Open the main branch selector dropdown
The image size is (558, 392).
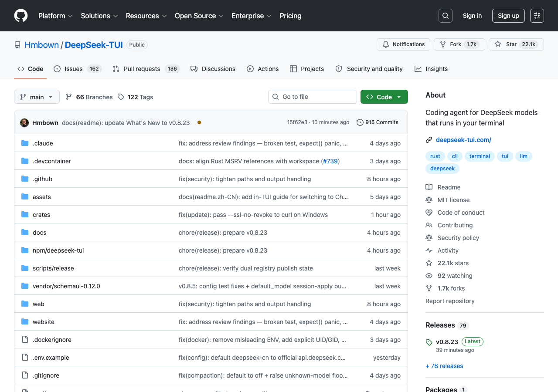(x=37, y=97)
